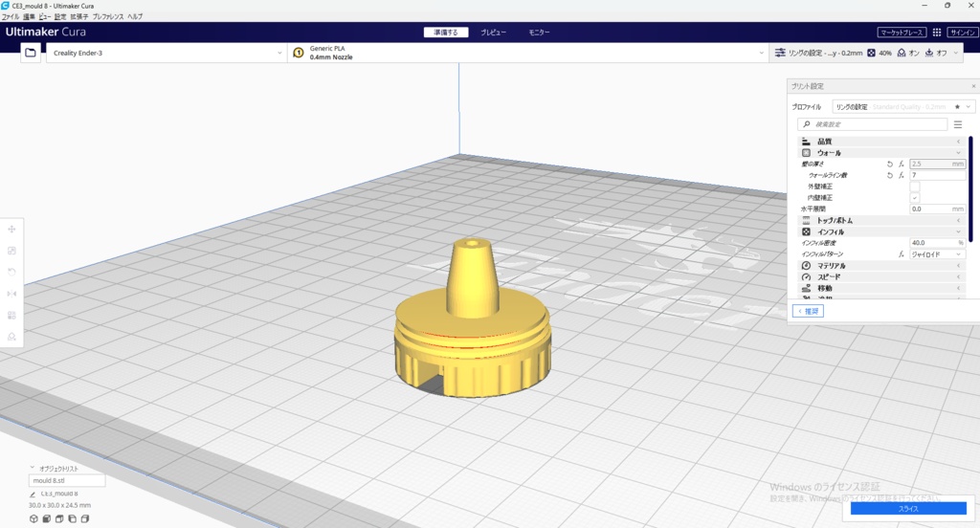Switch to the front view cube icon
The width and height of the screenshot is (980, 528).
click(x=46, y=518)
